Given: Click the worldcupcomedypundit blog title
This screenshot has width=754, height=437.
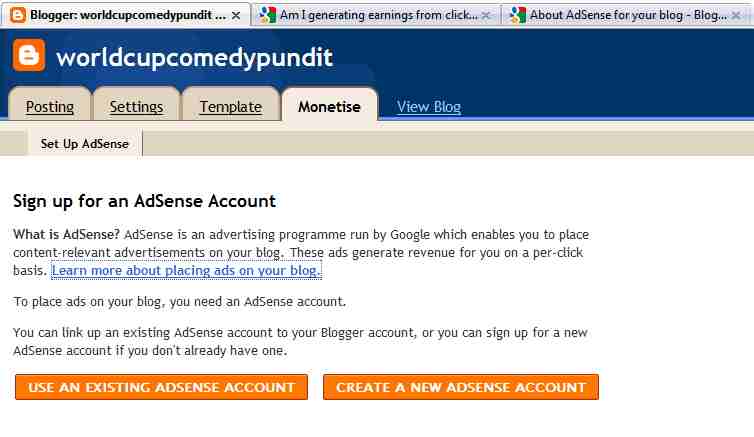Looking at the screenshot, I should (x=194, y=58).
